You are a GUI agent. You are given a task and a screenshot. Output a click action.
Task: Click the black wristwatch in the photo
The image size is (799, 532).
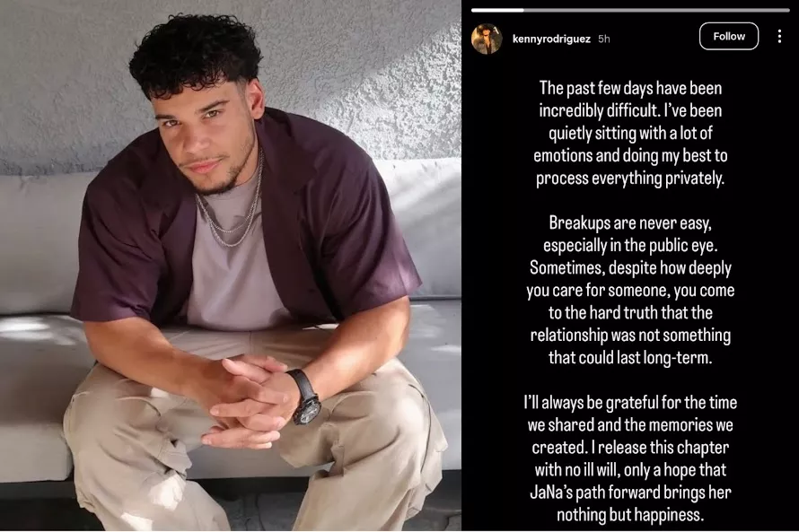[306, 397]
